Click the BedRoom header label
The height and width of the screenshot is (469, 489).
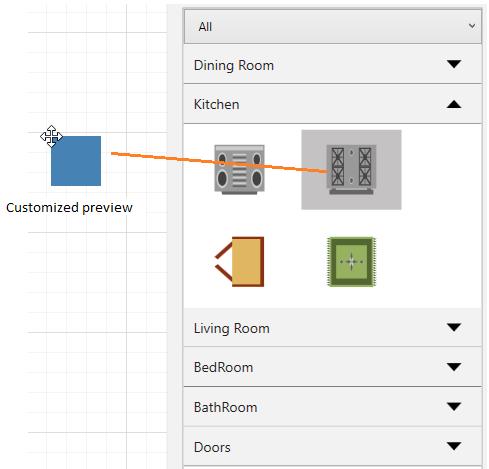point(223,367)
